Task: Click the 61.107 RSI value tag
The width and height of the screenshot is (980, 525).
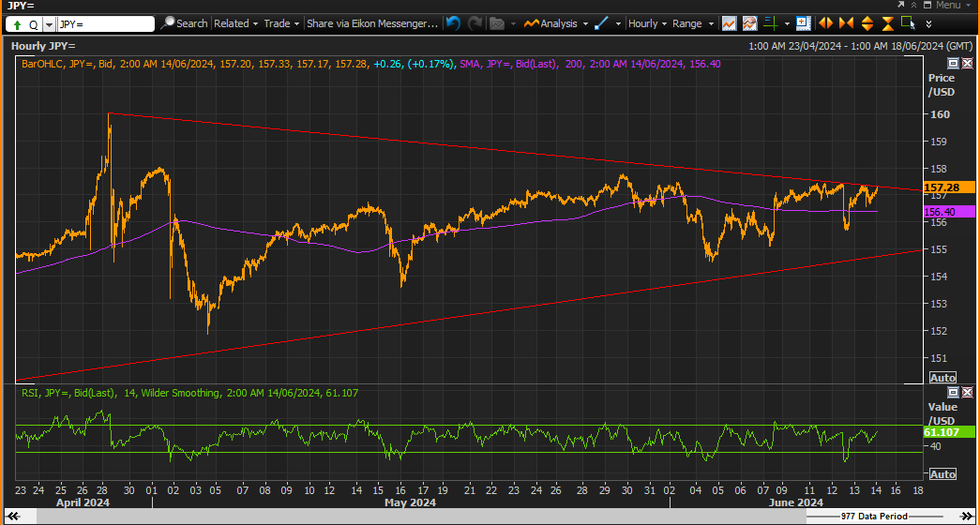Action: [x=949, y=432]
